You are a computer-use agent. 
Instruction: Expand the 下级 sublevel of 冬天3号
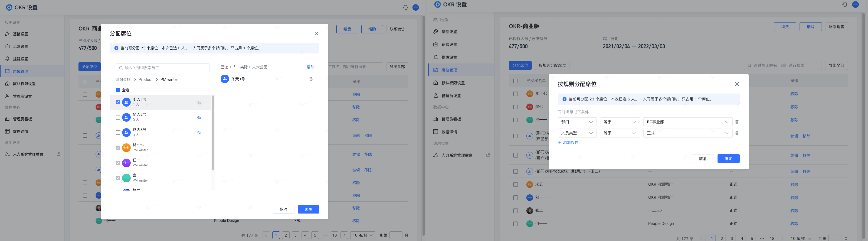click(198, 132)
